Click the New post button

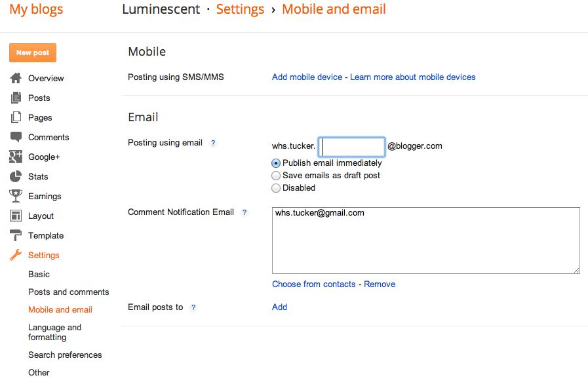click(x=33, y=53)
